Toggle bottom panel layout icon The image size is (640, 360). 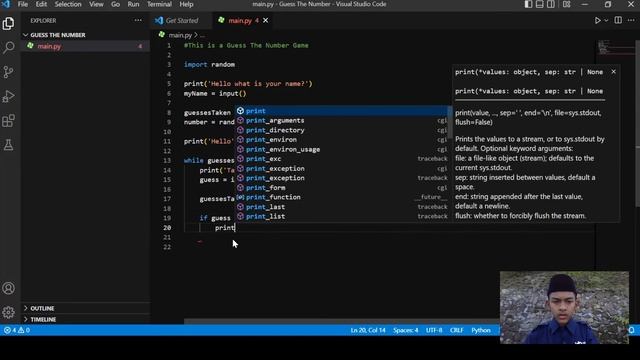point(540,4)
